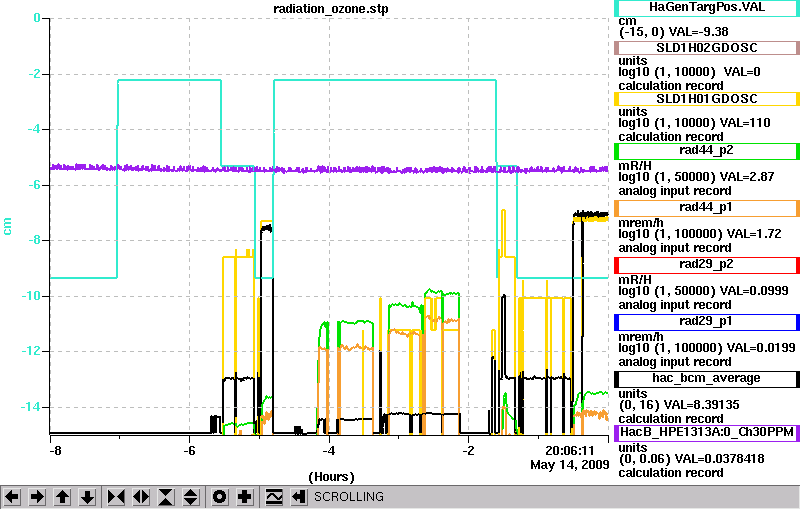
Task: Select the hac_bcm_average black curve legend
Action: [x=707, y=379]
